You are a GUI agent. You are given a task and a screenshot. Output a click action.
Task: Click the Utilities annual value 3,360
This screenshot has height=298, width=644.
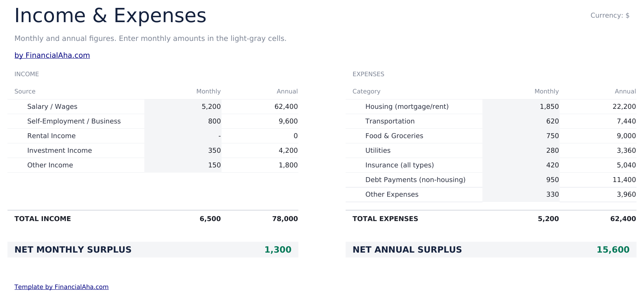point(626,151)
